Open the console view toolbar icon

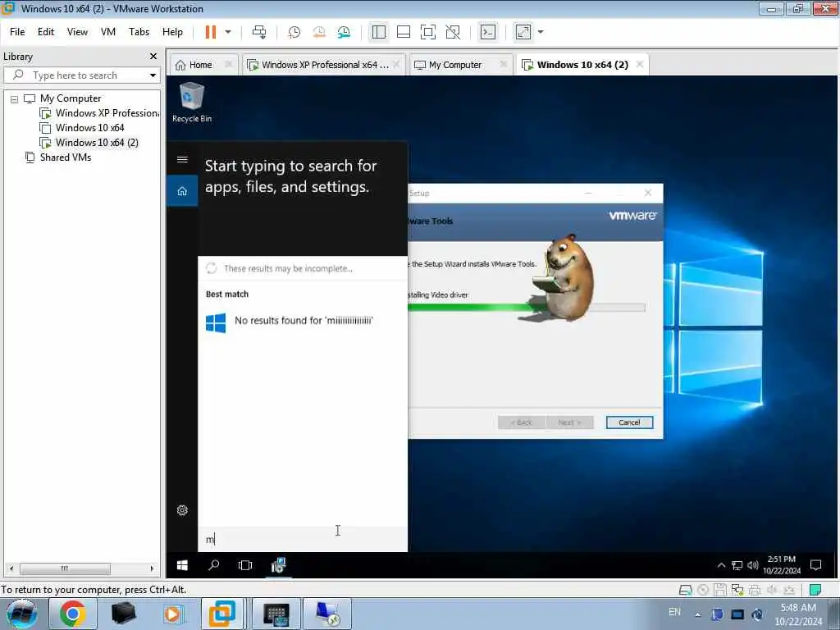[x=488, y=32]
